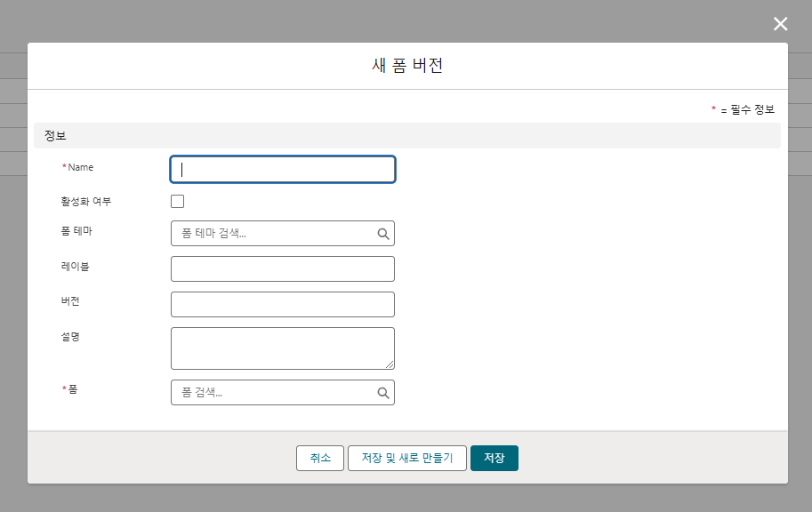Click the 저장 및 새로 만들기 button
Image resolution: width=812 pixels, height=512 pixels.
point(406,458)
